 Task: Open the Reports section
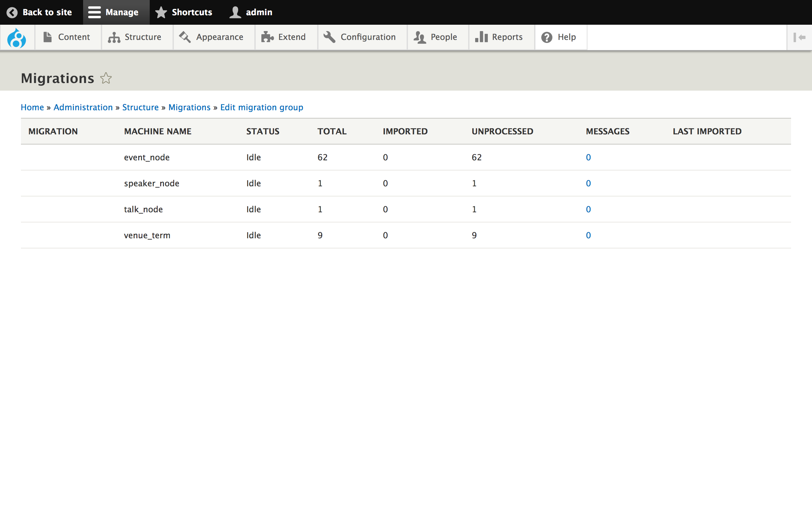(x=499, y=37)
